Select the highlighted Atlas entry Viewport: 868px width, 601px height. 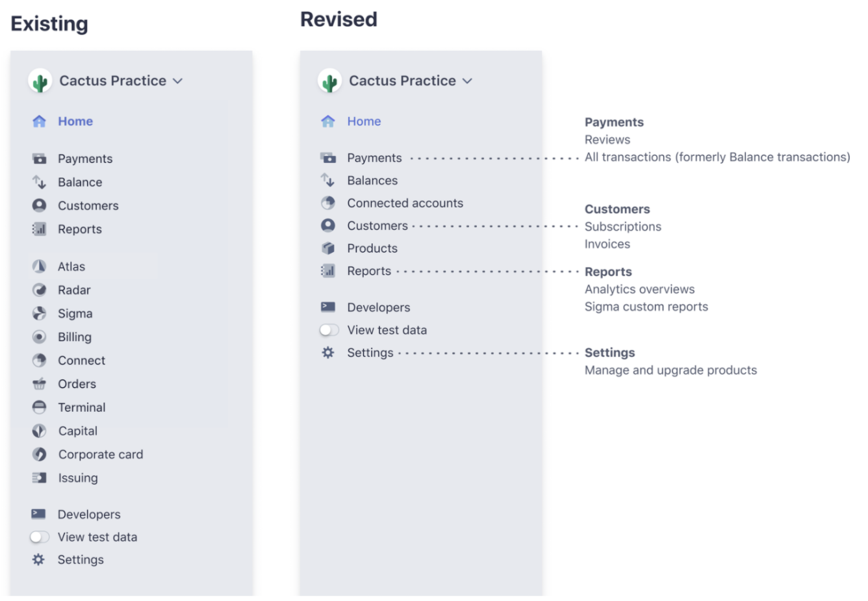pos(71,266)
